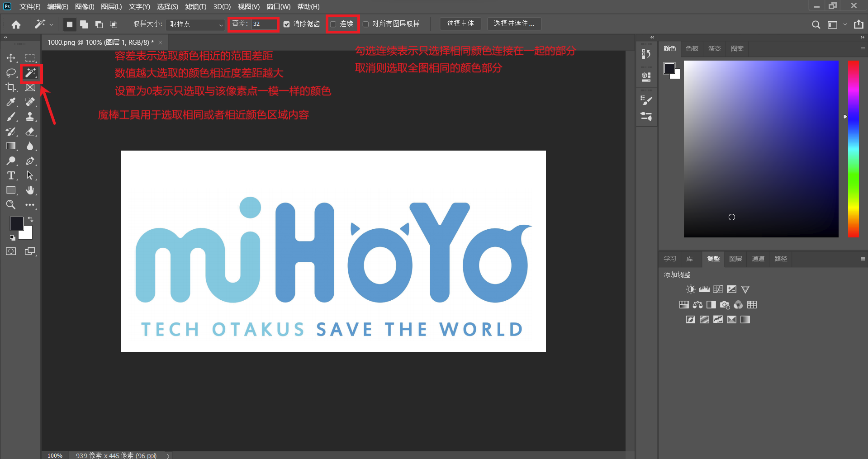Select the Blur tool
This screenshot has height=459, width=868.
pos(30,146)
